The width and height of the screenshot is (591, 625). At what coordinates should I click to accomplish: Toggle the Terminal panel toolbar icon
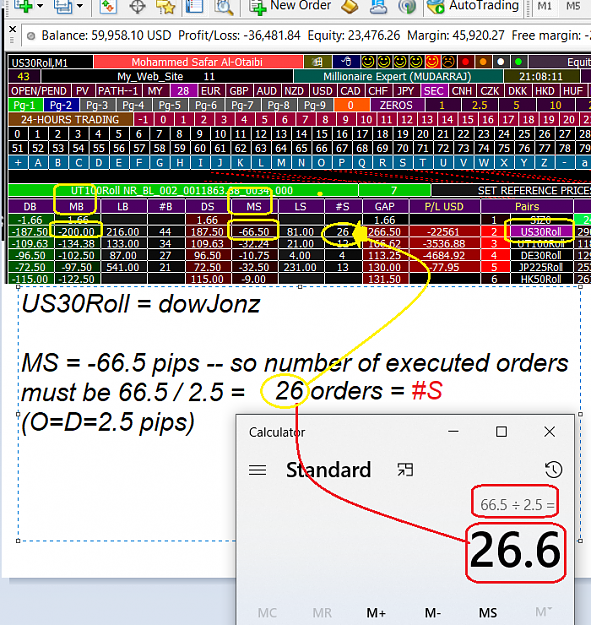[194, 6]
